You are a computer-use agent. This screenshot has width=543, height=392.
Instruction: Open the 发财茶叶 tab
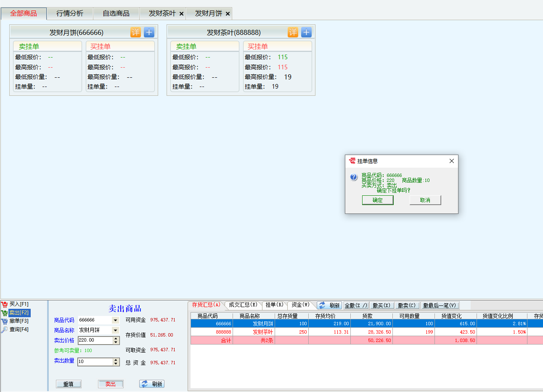coord(162,13)
